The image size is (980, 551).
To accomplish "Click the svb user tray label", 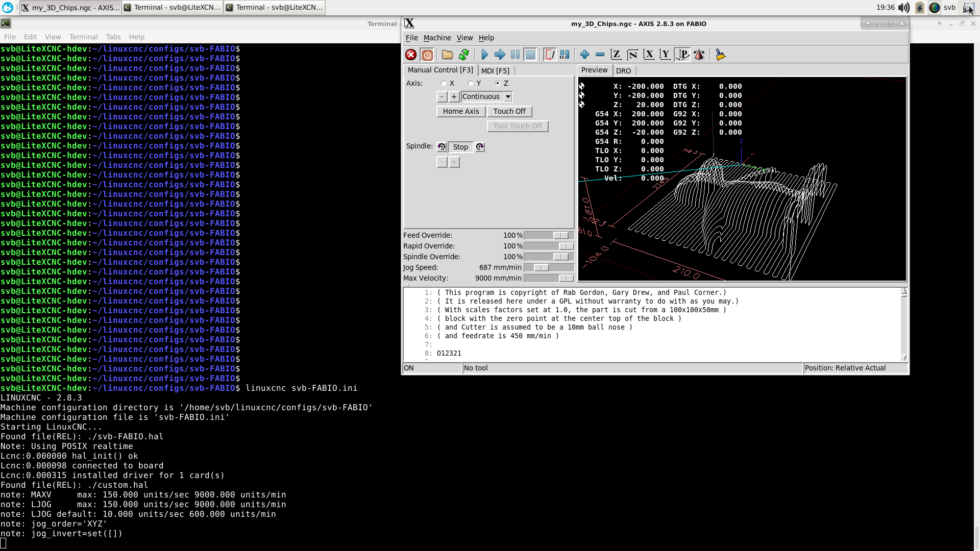I will point(949,8).
